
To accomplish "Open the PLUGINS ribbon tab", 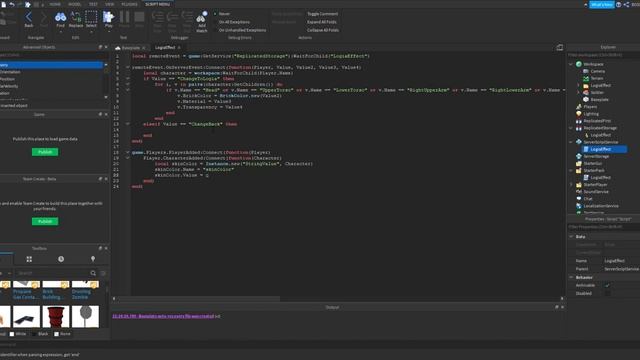I will 129,4.
